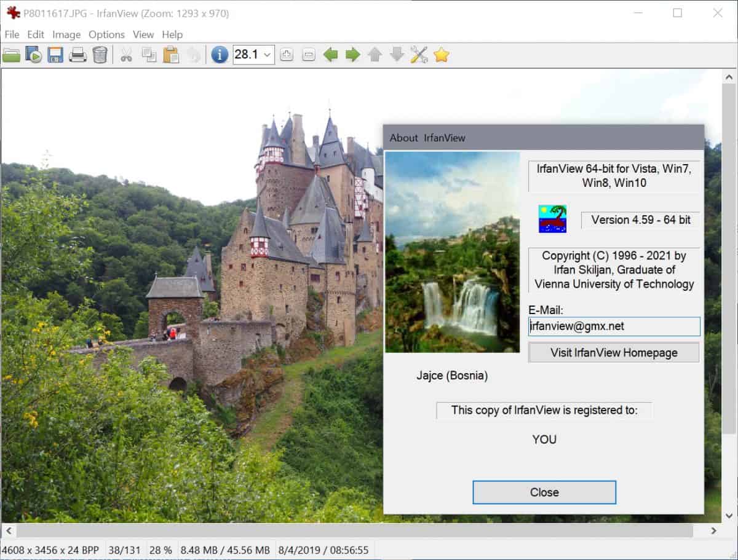Cut the selection with scissors tool
738x560 pixels.
point(127,55)
